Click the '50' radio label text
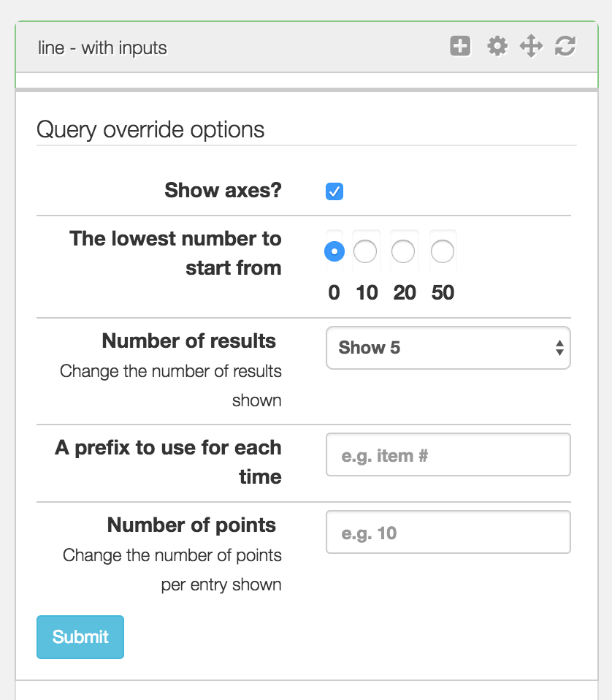The image size is (612, 700). [x=443, y=293]
